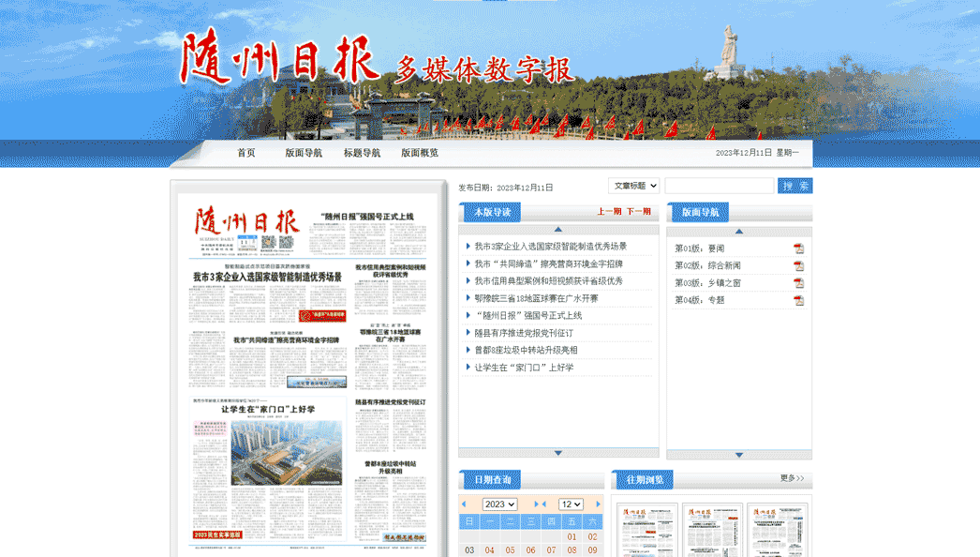Open PDF icon for 第01版 要闻

(x=799, y=248)
